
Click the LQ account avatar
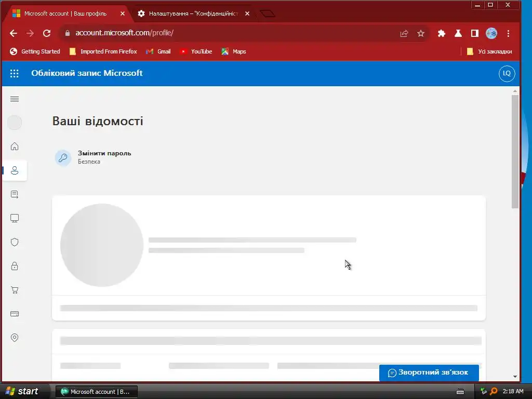point(507,73)
